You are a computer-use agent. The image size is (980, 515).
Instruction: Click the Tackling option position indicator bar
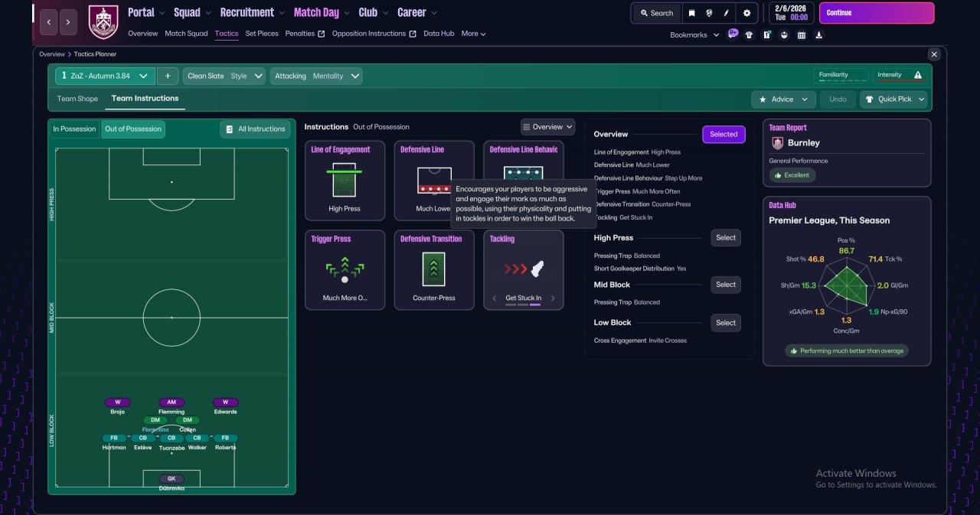click(x=524, y=305)
